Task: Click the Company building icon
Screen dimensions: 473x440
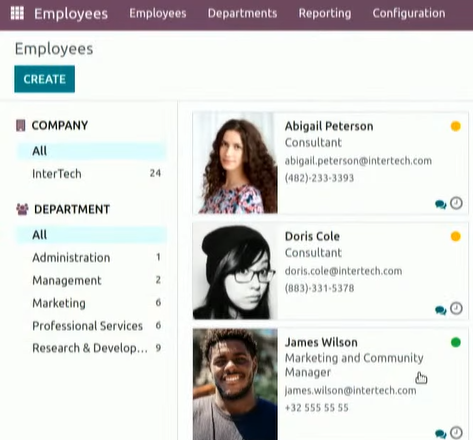Action: coord(20,126)
